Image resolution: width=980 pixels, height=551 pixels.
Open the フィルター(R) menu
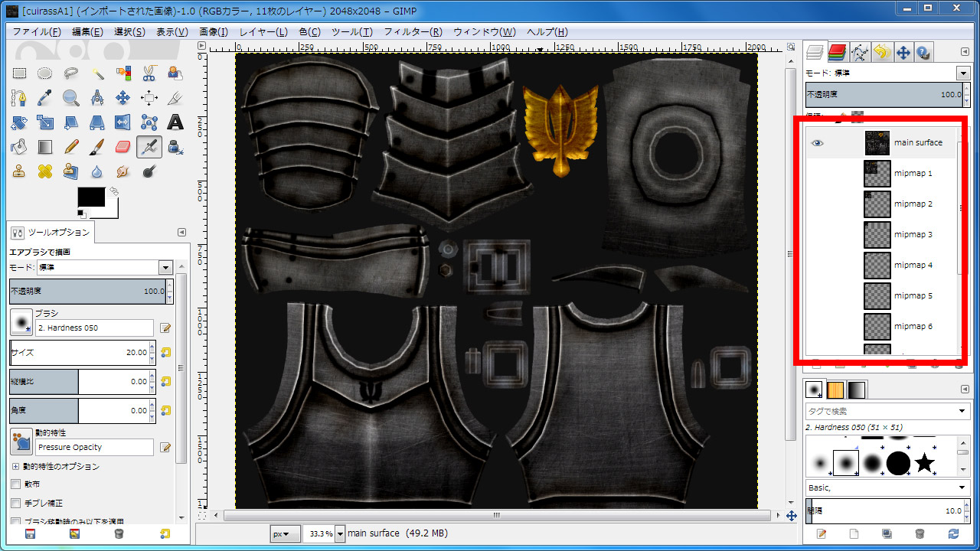413,32
